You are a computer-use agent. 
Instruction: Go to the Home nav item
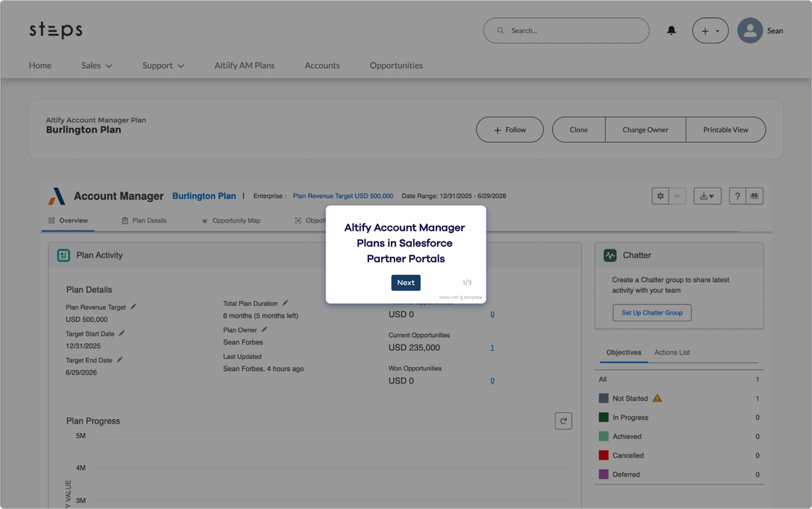tap(40, 65)
